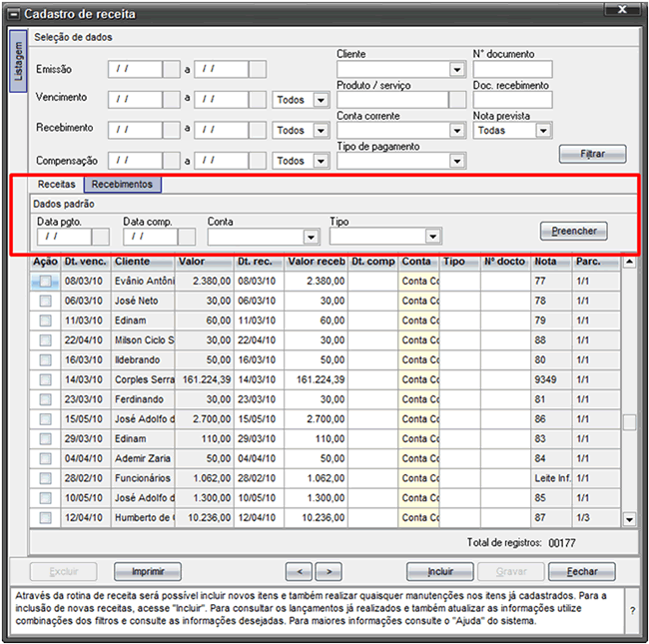
Task: Check the Ação box for 11/03/10 Edinam row
Action: 45,321
